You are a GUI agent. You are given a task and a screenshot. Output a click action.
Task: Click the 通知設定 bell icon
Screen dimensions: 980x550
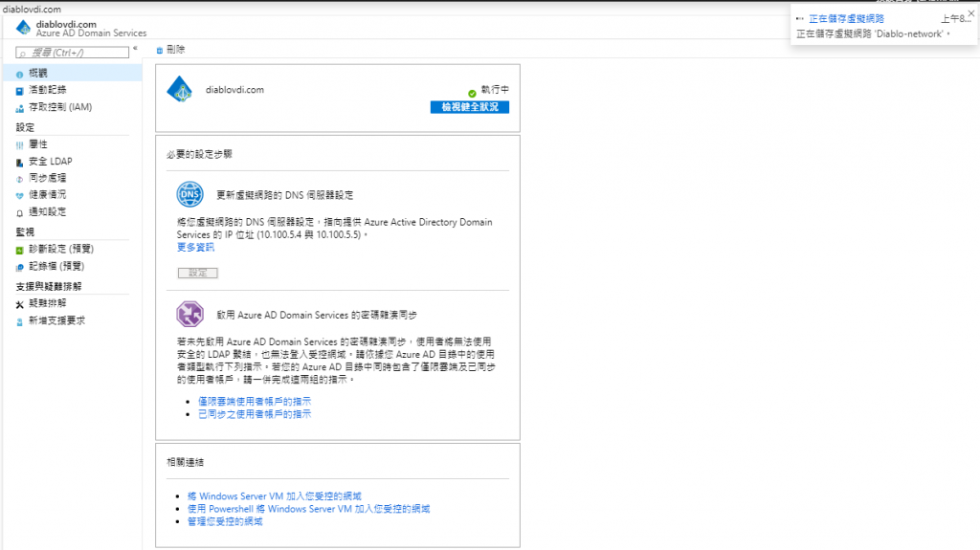[x=19, y=212]
